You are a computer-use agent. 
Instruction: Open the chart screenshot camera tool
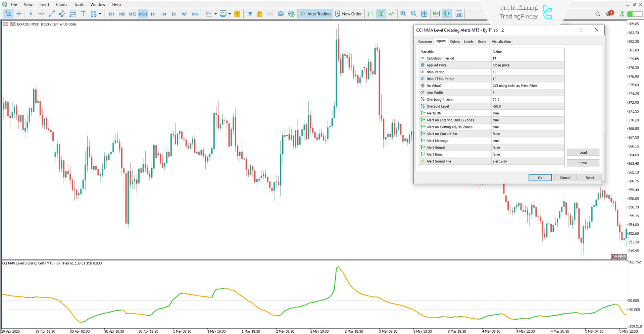459,14
